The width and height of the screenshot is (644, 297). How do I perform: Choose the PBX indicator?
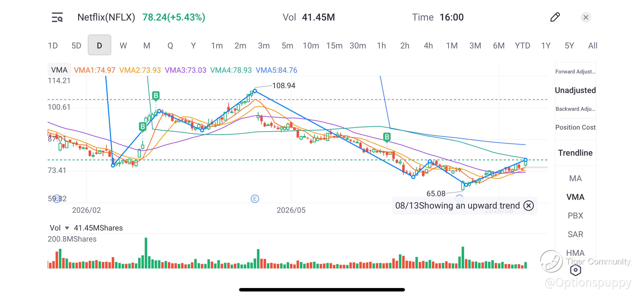[575, 216]
